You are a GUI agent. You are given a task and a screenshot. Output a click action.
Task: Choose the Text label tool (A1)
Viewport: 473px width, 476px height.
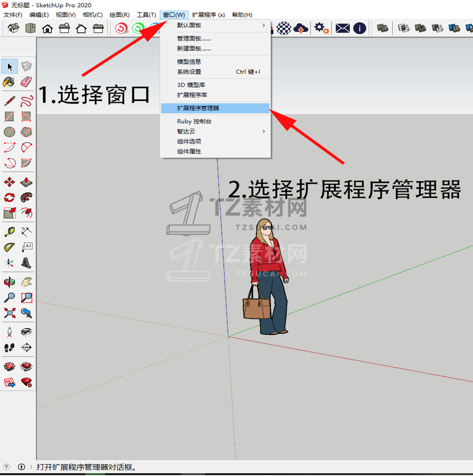26,248
